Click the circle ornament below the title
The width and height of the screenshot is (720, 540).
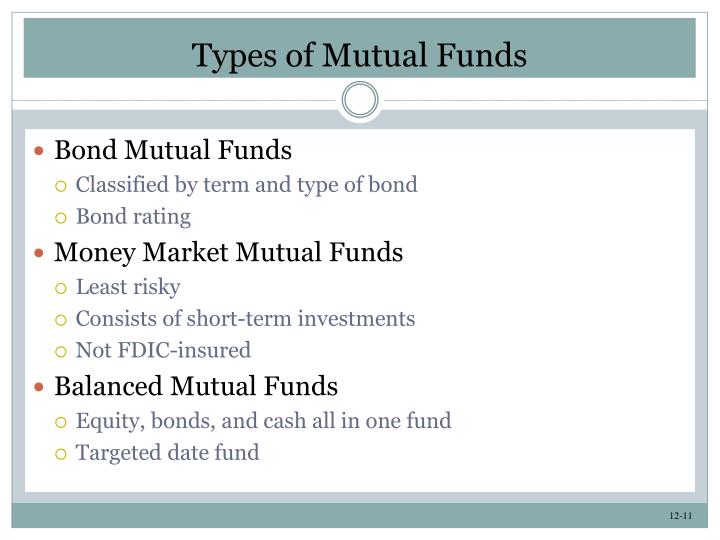click(360, 99)
